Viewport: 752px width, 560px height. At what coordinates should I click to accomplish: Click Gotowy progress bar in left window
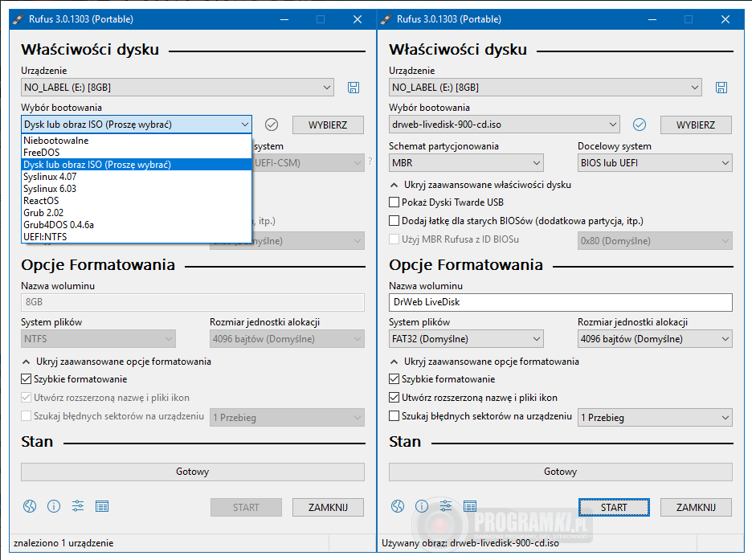(193, 472)
